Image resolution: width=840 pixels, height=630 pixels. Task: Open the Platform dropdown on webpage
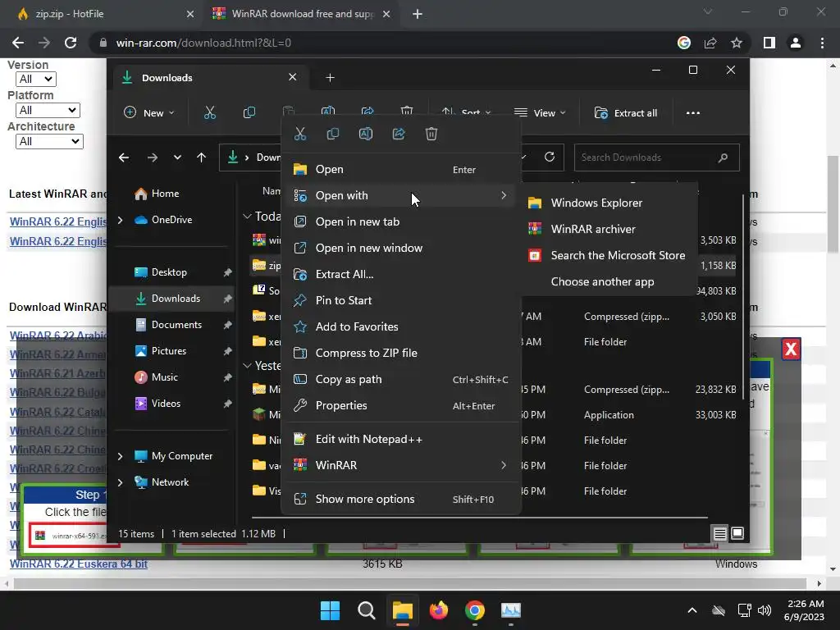click(48, 110)
